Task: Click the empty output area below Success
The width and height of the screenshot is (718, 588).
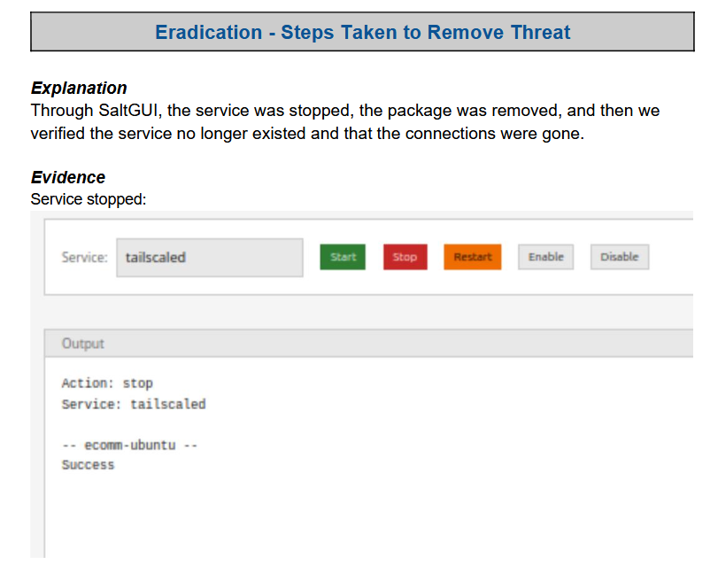Action: coord(368,515)
